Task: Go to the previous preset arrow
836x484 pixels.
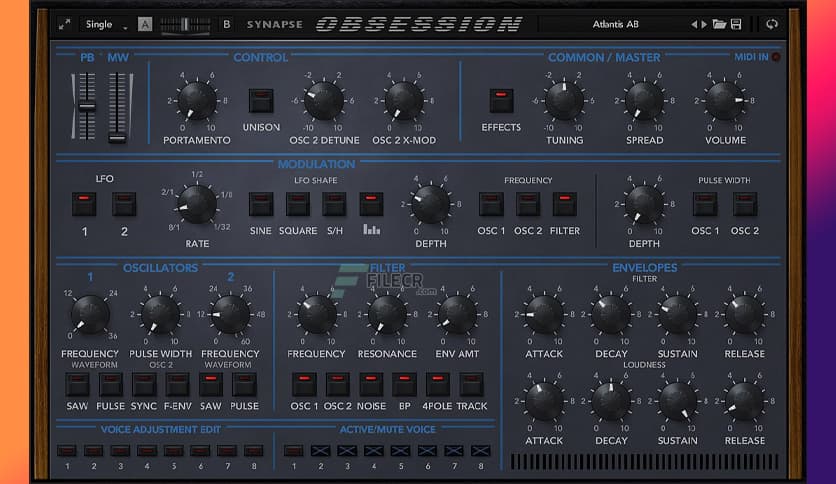Action: pyautogui.click(x=694, y=25)
